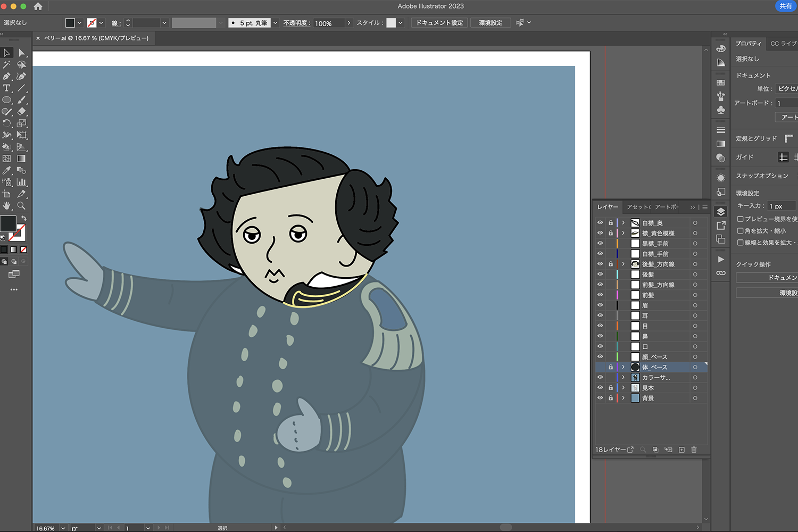Open the Stroke panel lines icon
Screen dimensions: 798x532
721,130
